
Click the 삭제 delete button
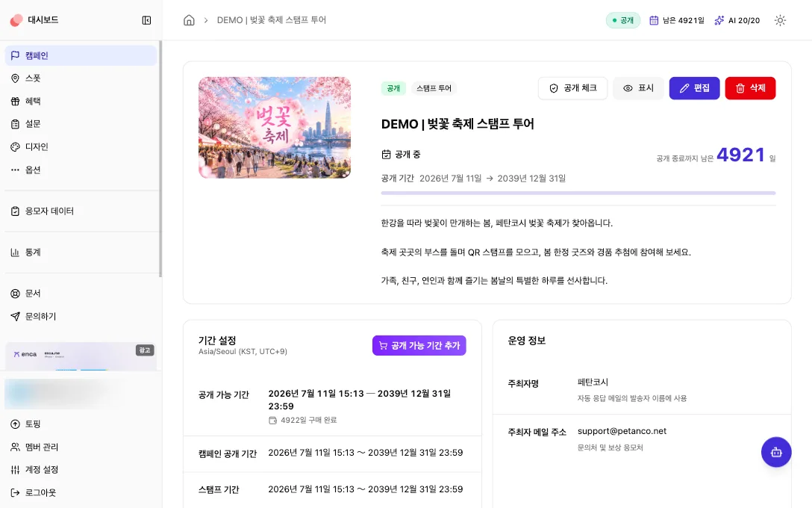tap(750, 88)
